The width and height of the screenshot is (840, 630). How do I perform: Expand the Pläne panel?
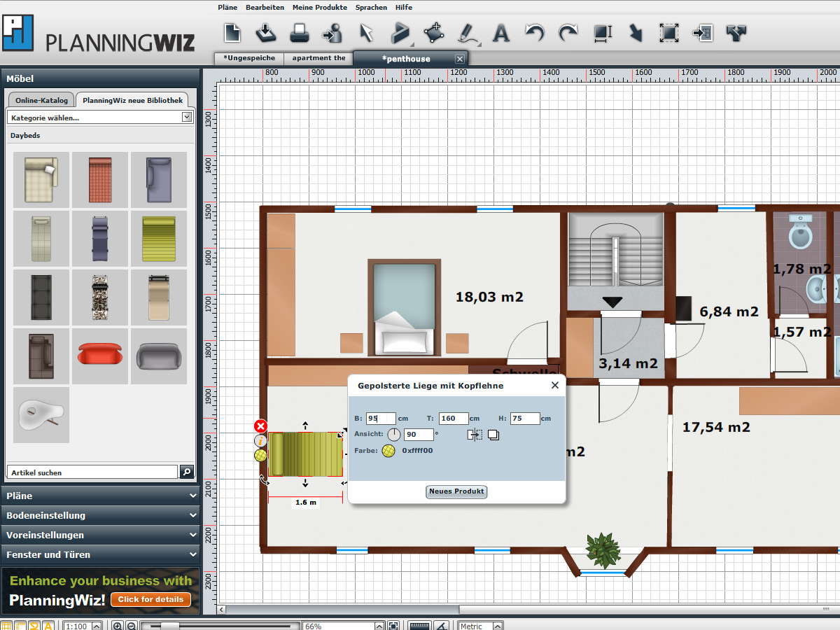[x=100, y=496]
